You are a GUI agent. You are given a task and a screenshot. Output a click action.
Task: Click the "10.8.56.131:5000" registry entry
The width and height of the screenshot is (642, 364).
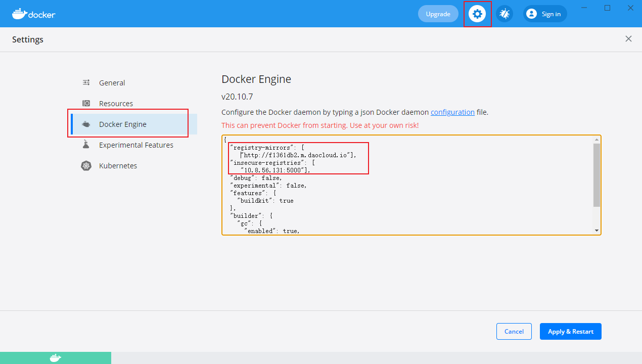tap(275, 170)
